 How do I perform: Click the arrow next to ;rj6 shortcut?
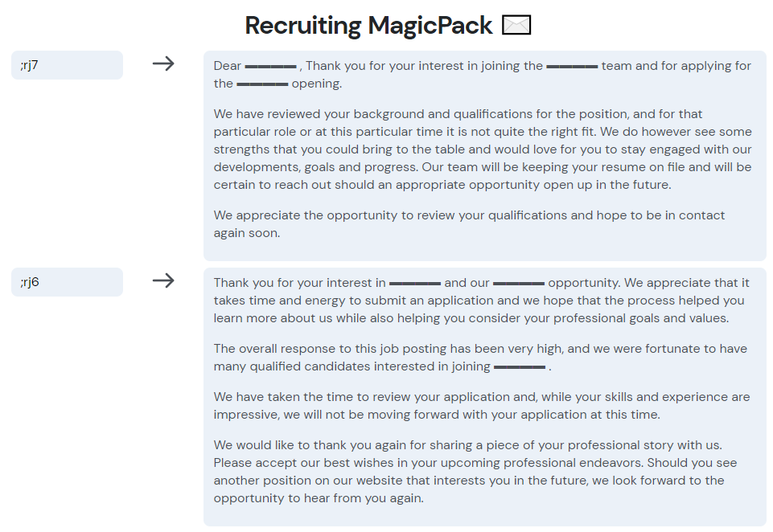click(163, 280)
